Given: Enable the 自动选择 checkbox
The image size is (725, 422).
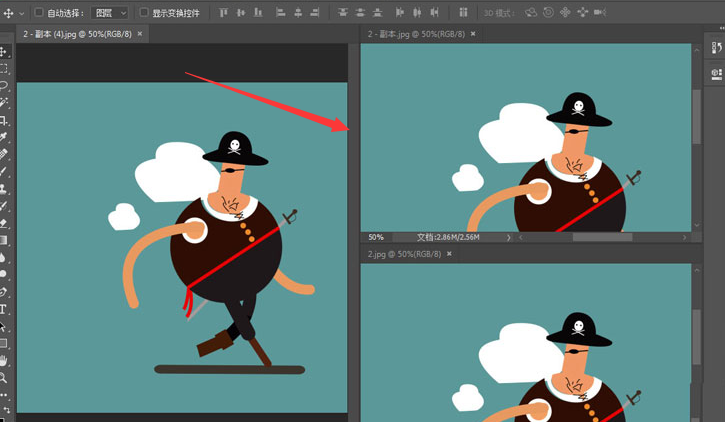Looking at the screenshot, I should [39, 12].
